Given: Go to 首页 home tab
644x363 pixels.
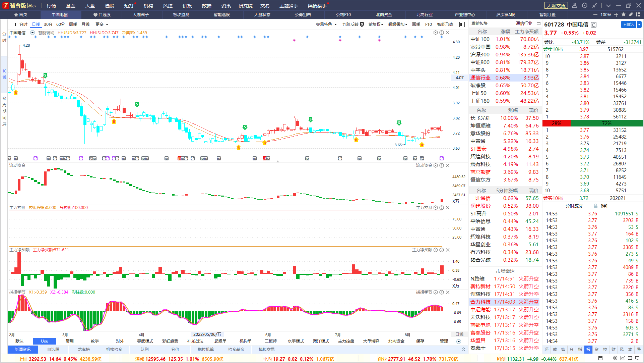Looking at the screenshot, I should coord(21,15).
